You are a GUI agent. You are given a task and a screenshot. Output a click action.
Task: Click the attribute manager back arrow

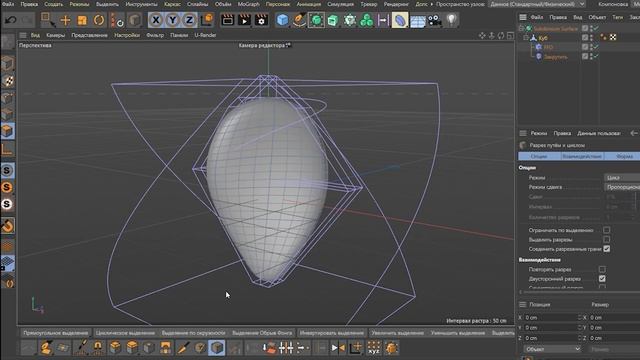(x=633, y=133)
